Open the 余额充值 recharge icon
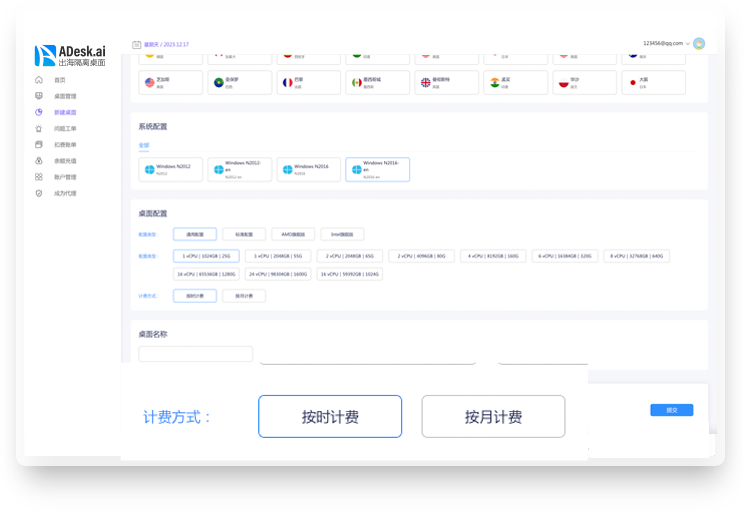This screenshot has width=745, height=513. pos(39,161)
